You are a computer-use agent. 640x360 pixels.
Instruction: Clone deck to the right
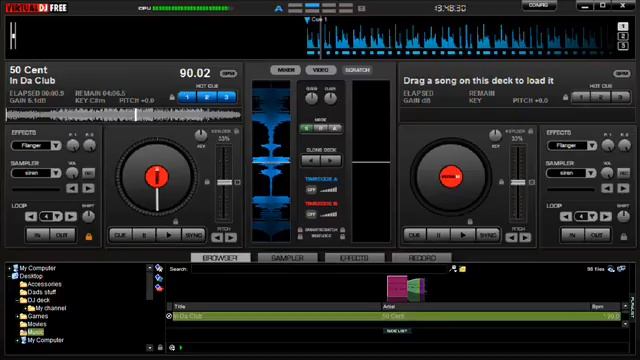pos(330,160)
